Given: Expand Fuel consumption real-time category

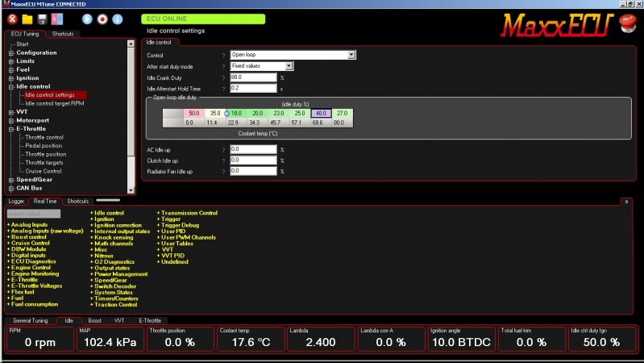Looking at the screenshot, I should pos(35,304).
